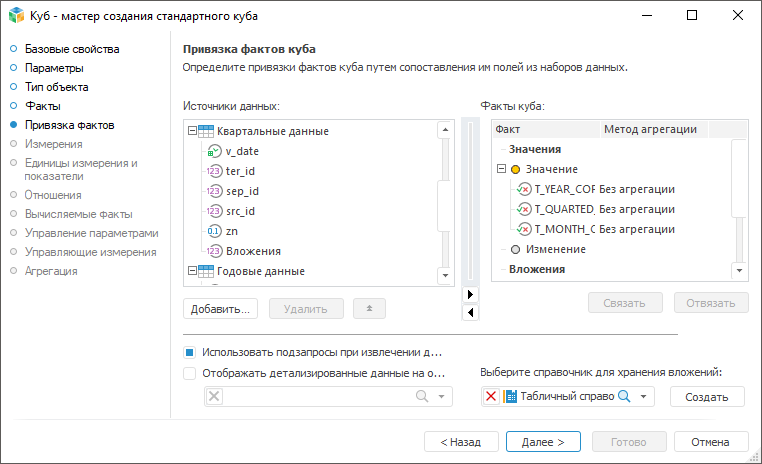Click the magnifier search icon in dictionary selector
The height and width of the screenshot is (464, 762).
click(624, 397)
